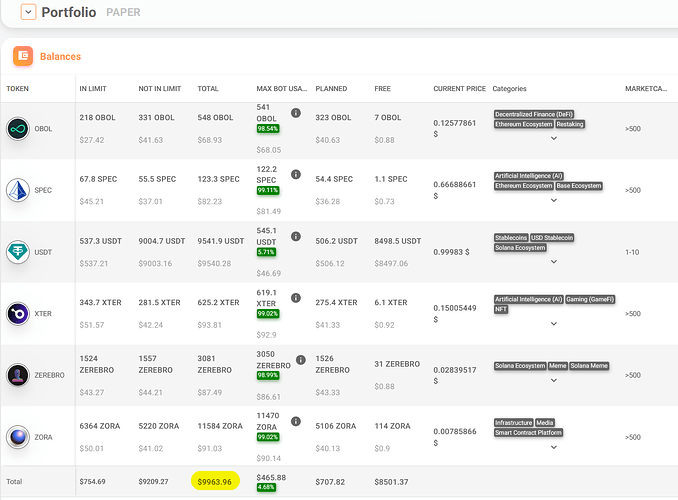
Task: Click the Categories column header
Action: point(509,89)
